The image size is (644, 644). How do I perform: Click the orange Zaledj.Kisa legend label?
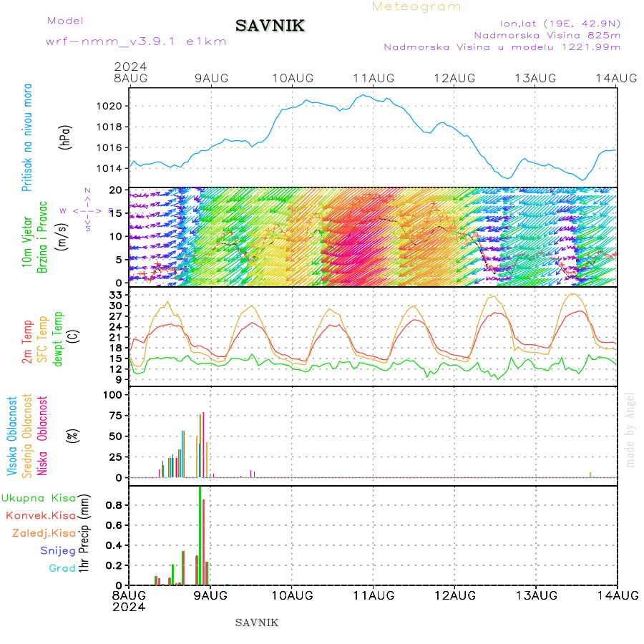(44, 534)
